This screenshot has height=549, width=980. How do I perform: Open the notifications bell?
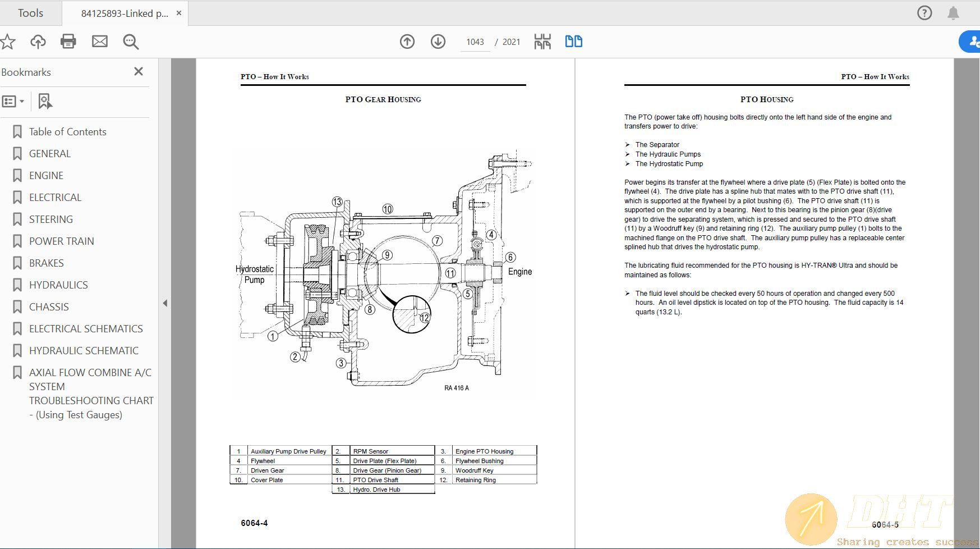click(x=953, y=12)
